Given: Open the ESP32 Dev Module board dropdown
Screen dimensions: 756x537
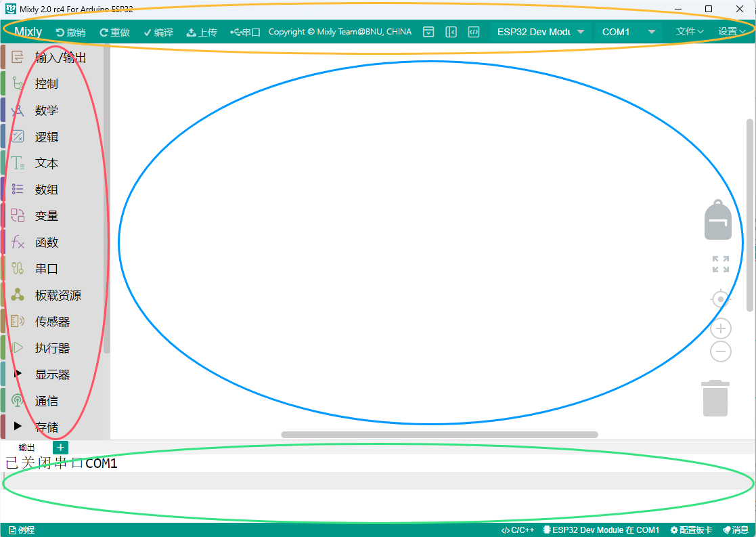Looking at the screenshot, I should pyautogui.click(x=540, y=32).
